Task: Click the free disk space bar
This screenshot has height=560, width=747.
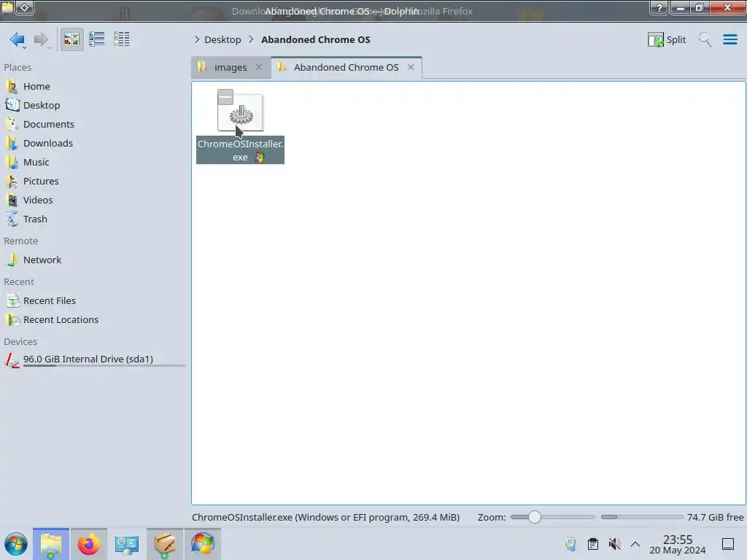Action: tap(642, 517)
